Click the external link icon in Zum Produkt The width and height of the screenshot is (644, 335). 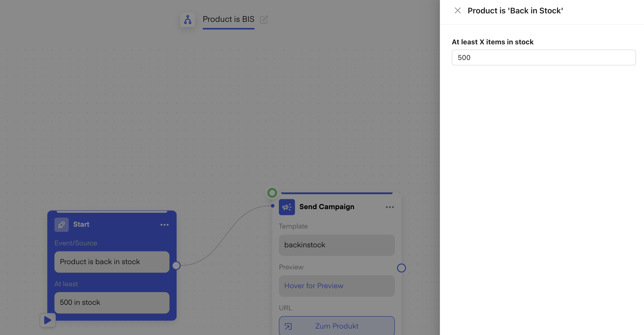[x=288, y=326]
